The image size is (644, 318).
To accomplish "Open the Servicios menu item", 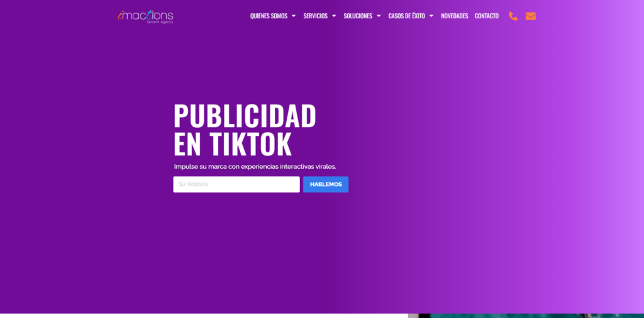I will point(315,16).
